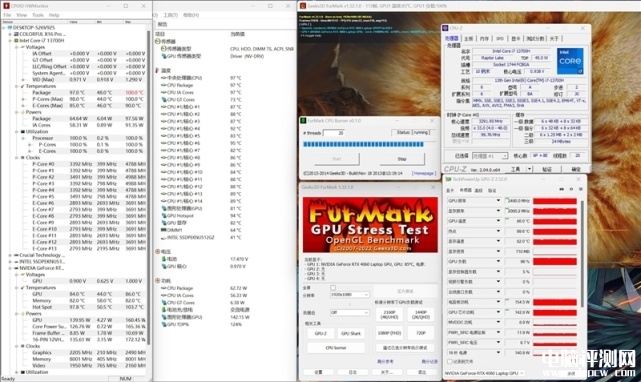Click the COLORFUL X16 Pro motherboard icon
The height and width of the screenshot is (382, 641).
pos(16,34)
